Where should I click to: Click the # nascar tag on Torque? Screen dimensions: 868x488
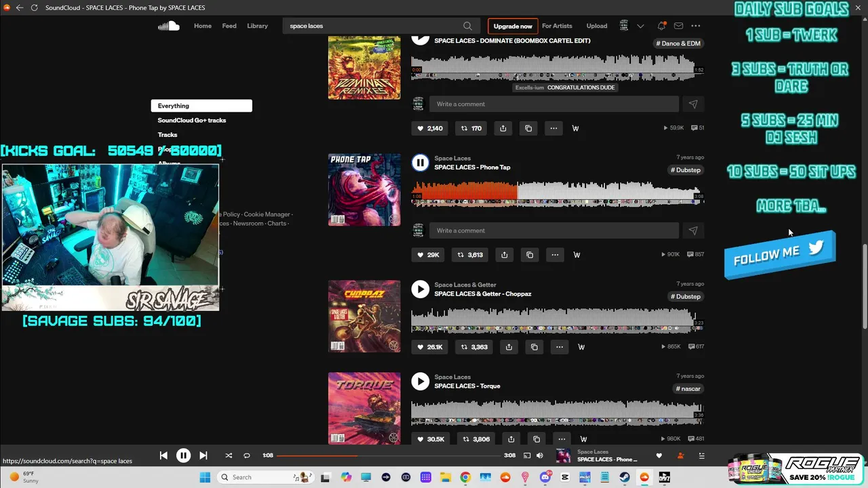point(688,389)
